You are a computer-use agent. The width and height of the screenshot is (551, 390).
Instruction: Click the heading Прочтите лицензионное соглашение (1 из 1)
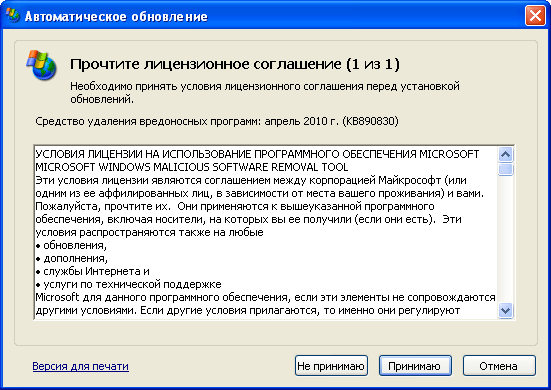click(235, 64)
